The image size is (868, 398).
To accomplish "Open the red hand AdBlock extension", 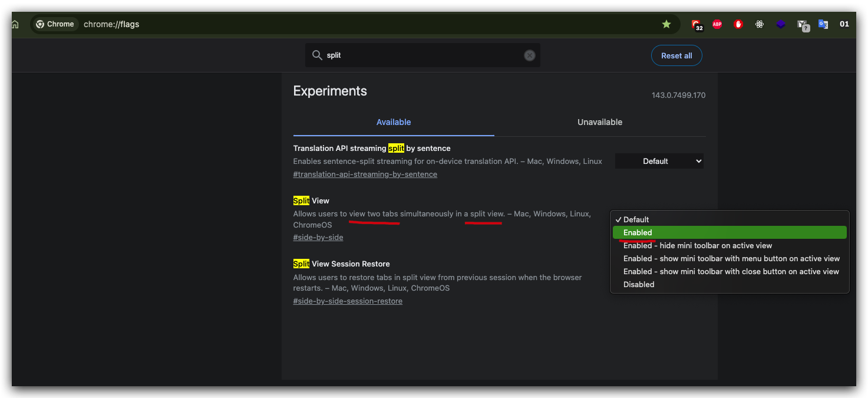I will click(738, 24).
